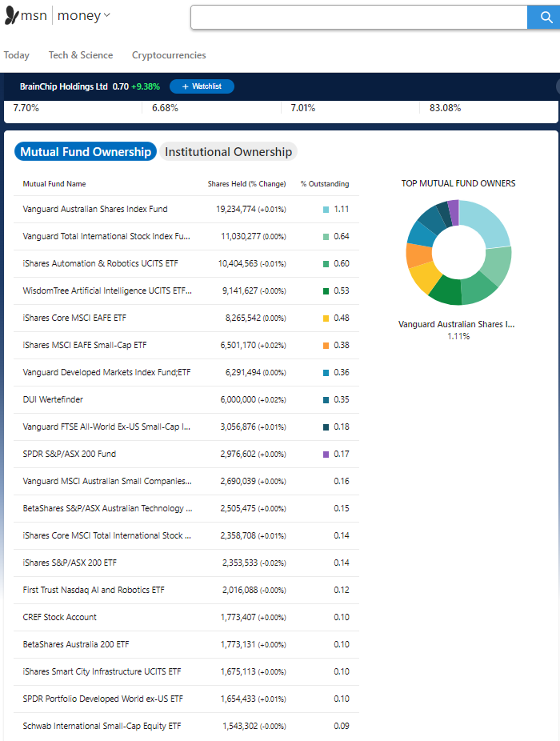The image size is (560, 741).
Task: Select the CREF Stock Account row
Action: click(x=186, y=617)
